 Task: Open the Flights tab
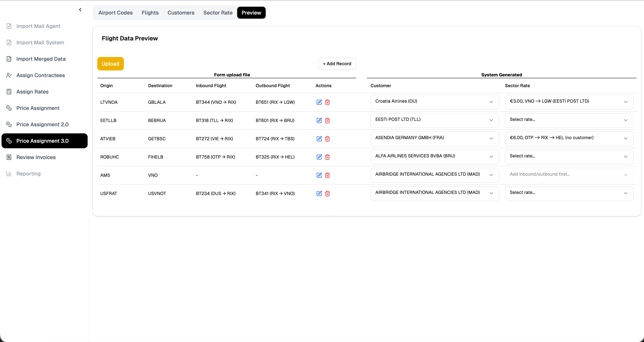click(x=150, y=13)
